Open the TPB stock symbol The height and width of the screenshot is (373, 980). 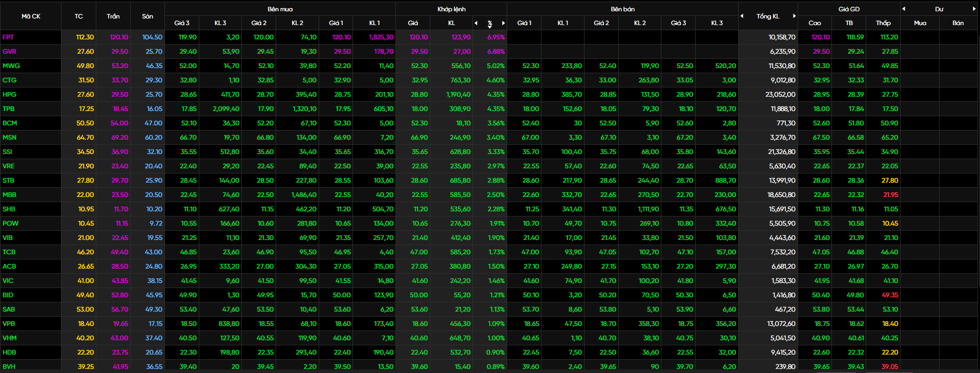coord(8,109)
